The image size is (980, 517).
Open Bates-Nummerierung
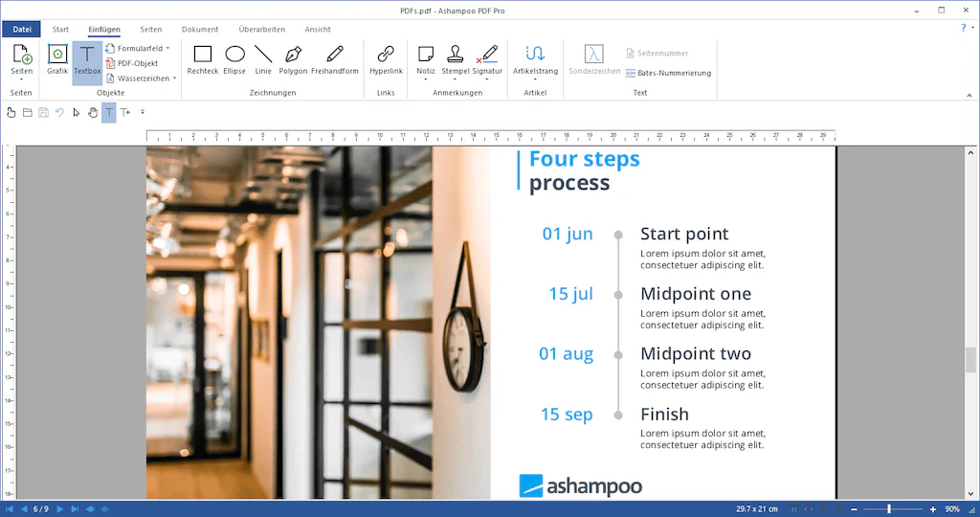(668, 73)
